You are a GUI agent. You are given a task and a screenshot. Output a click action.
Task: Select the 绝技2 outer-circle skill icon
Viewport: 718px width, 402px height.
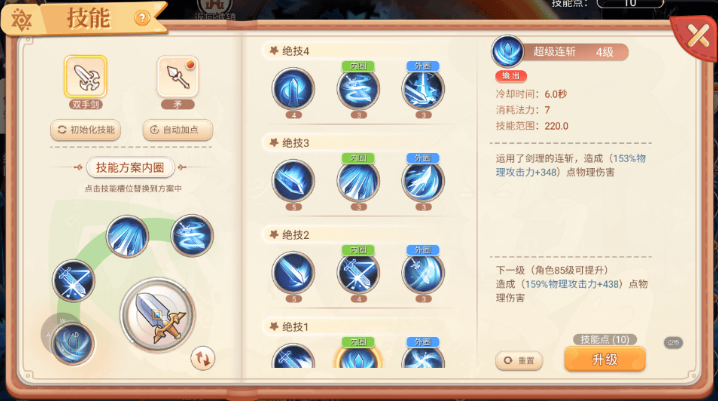tap(423, 273)
